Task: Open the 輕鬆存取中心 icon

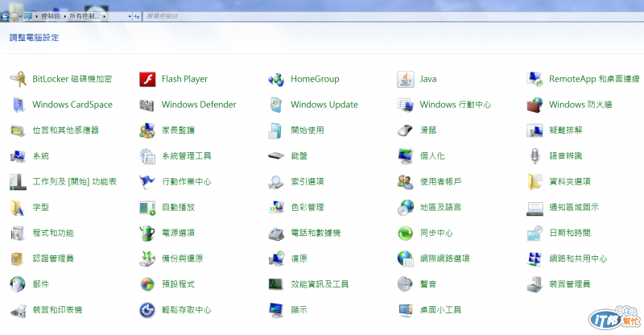Action: [x=147, y=310]
